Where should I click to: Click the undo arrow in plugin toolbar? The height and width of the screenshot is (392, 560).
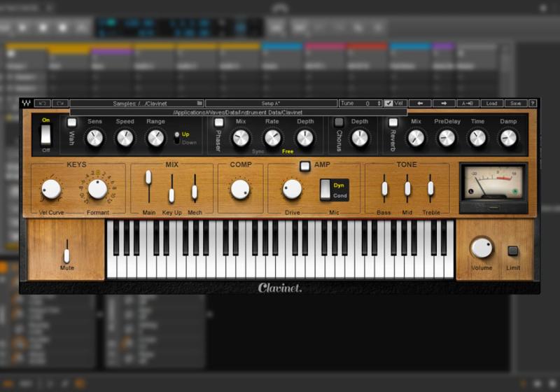pos(43,103)
